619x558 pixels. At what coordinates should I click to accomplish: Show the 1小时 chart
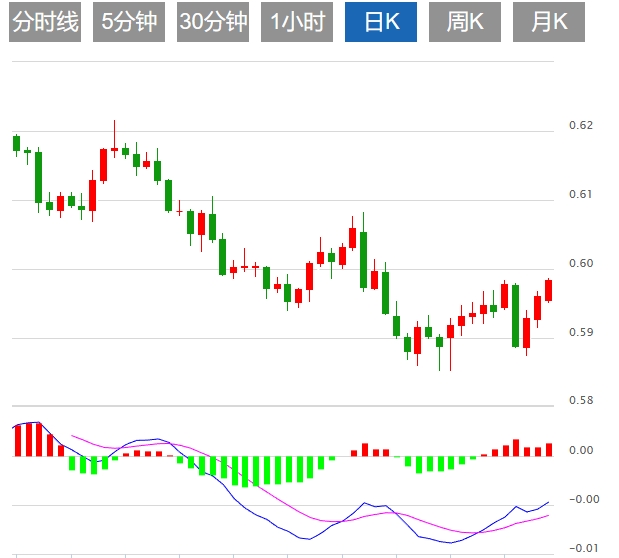coord(297,22)
